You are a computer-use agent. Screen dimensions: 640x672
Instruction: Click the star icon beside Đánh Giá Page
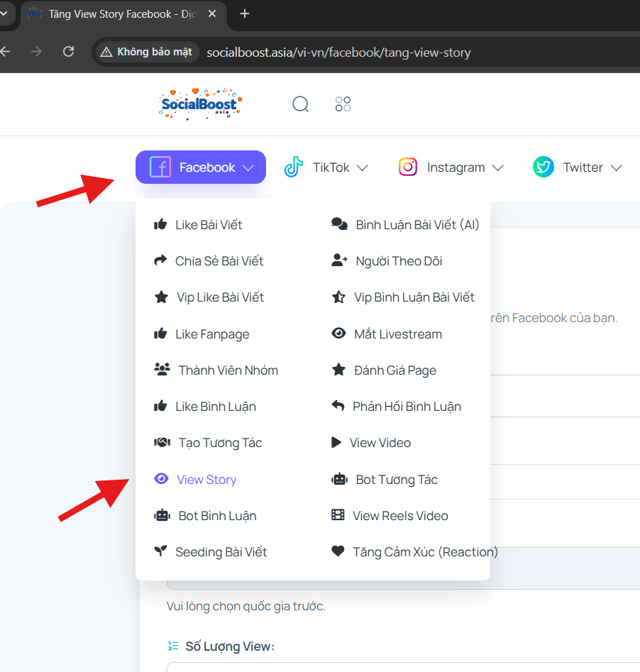(x=338, y=370)
